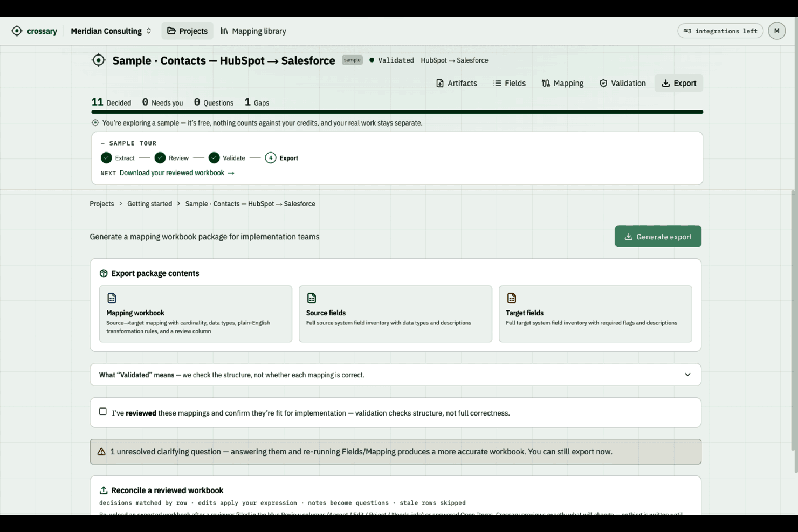
Task: Click the green progress bar under the counts
Action: coord(397,112)
